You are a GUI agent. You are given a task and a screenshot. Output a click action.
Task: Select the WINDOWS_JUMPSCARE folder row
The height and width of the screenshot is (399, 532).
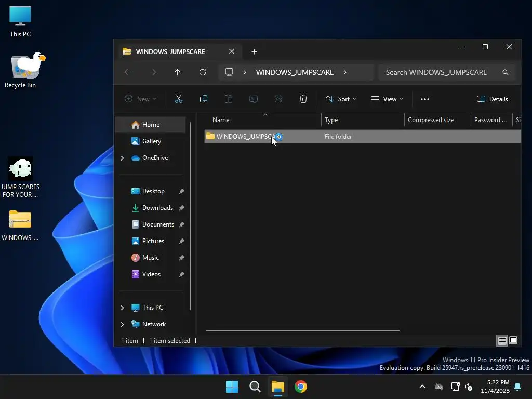pyautogui.click(x=362, y=137)
